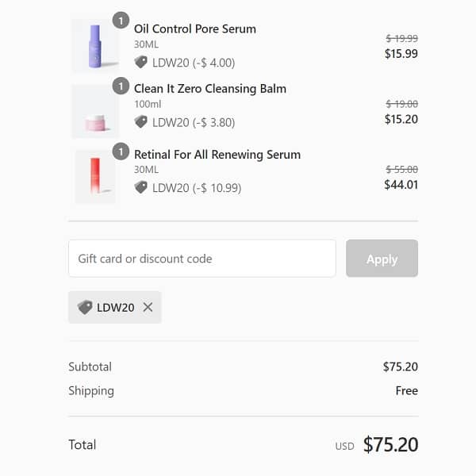Click the discount tag icon under Oil Control Pore Serum
Screen dimensions: 476x476
pyautogui.click(x=141, y=62)
